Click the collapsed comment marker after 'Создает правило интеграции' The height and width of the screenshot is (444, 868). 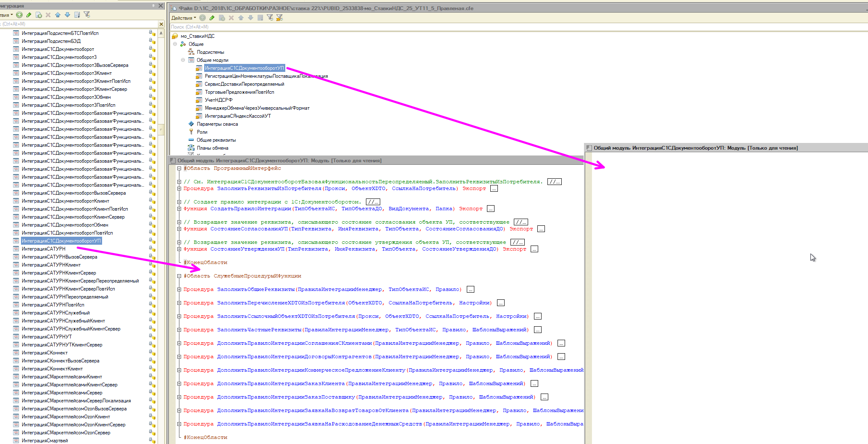pyautogui.click(x=373, y=202)
